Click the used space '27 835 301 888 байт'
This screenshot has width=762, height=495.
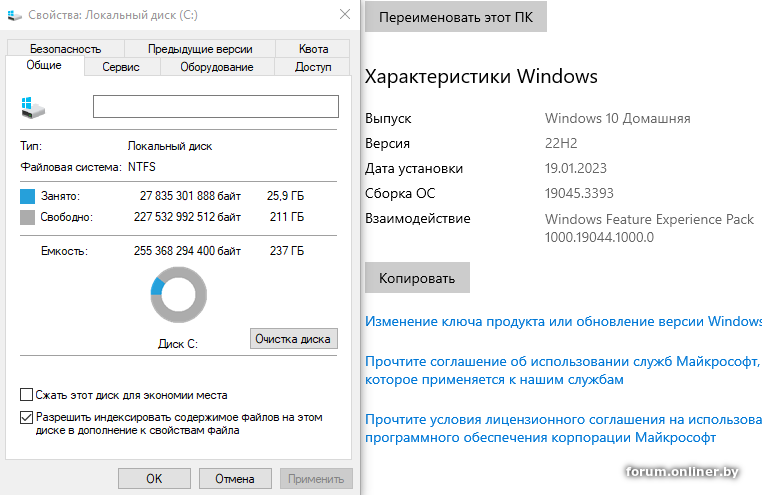[190, 196]
